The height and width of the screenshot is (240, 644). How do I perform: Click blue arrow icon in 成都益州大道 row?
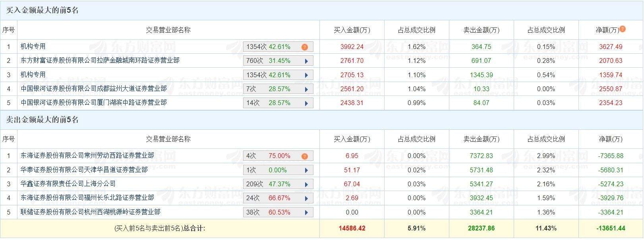click(x=306, y=89)
